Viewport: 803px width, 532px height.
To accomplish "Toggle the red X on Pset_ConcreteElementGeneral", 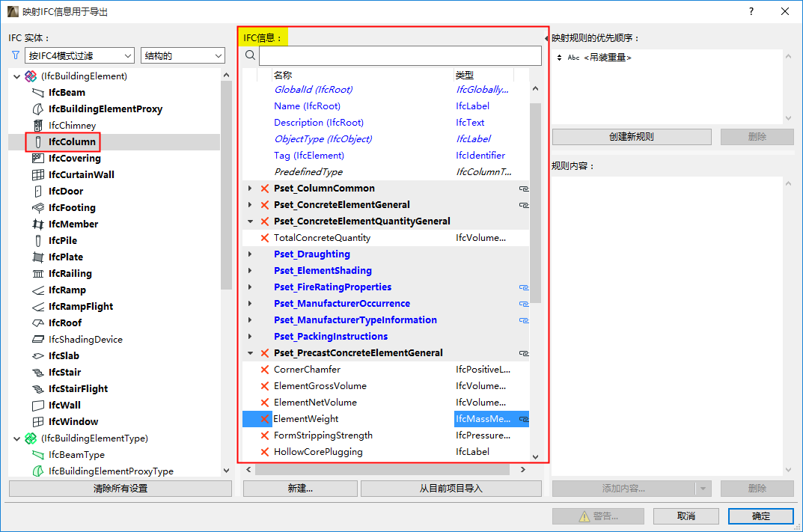I will coord(265,205).
